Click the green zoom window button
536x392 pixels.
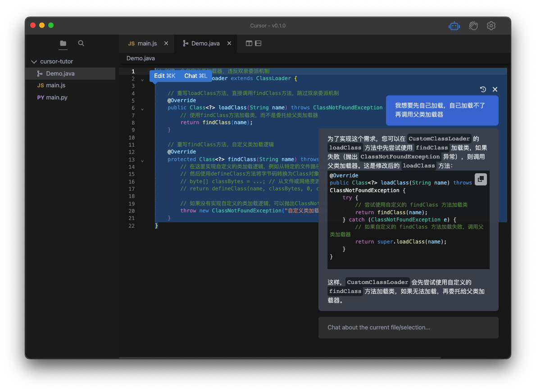point(51,25)
